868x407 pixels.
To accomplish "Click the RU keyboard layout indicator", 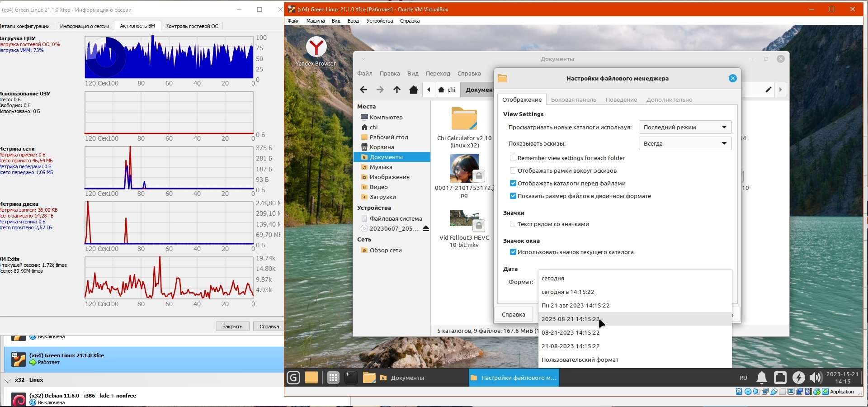I will pos(743,378).
